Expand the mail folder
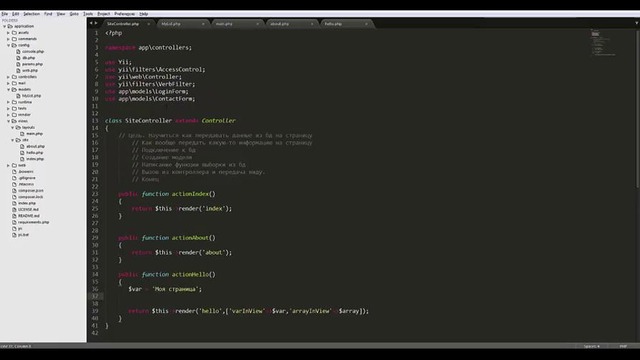This screenshot has width=640, height=360. 9,83
